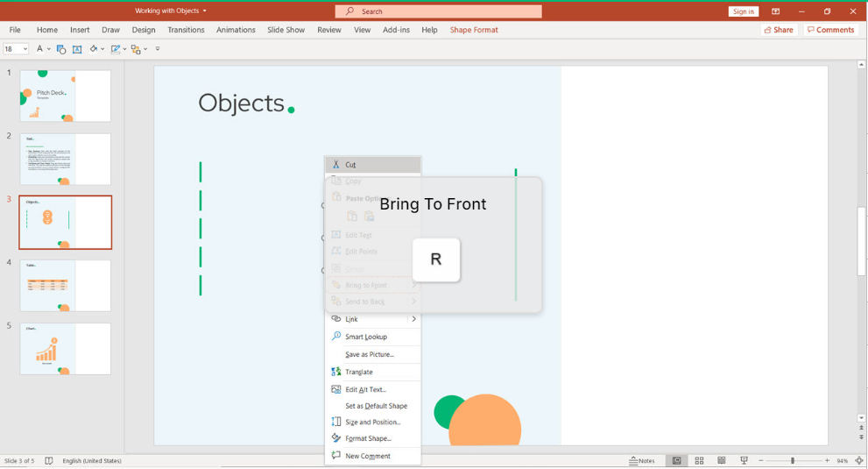868x469 pixels.
Task: Click the Search box in title bar
Action: 439,11
